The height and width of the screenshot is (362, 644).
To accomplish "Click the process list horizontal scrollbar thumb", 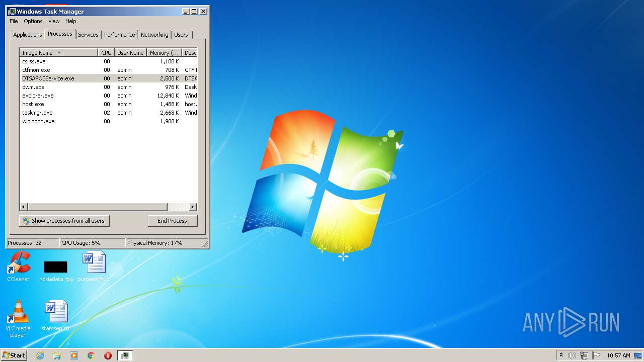I will [x=97, y=207].
